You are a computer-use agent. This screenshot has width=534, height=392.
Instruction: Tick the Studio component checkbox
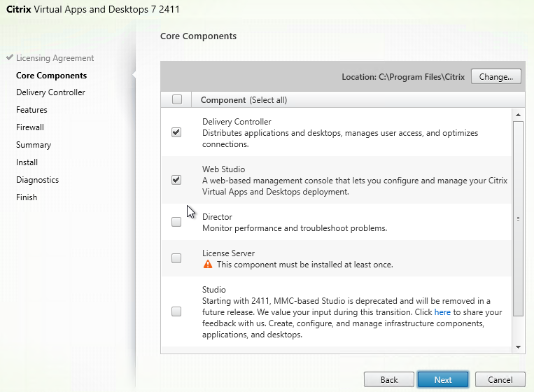click(176, 311)
